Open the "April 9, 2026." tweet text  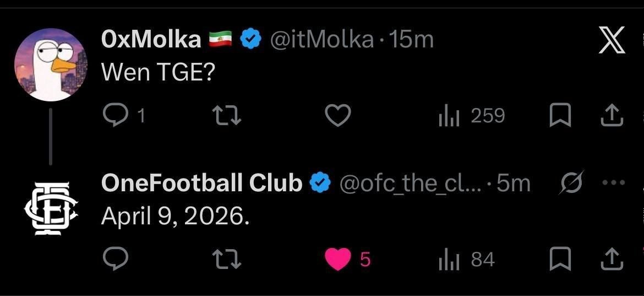(176, 217)
